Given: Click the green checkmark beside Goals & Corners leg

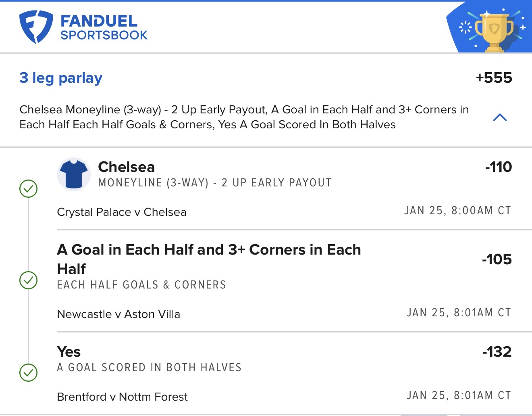Looking at the screenshot, I should click(29, 280).
